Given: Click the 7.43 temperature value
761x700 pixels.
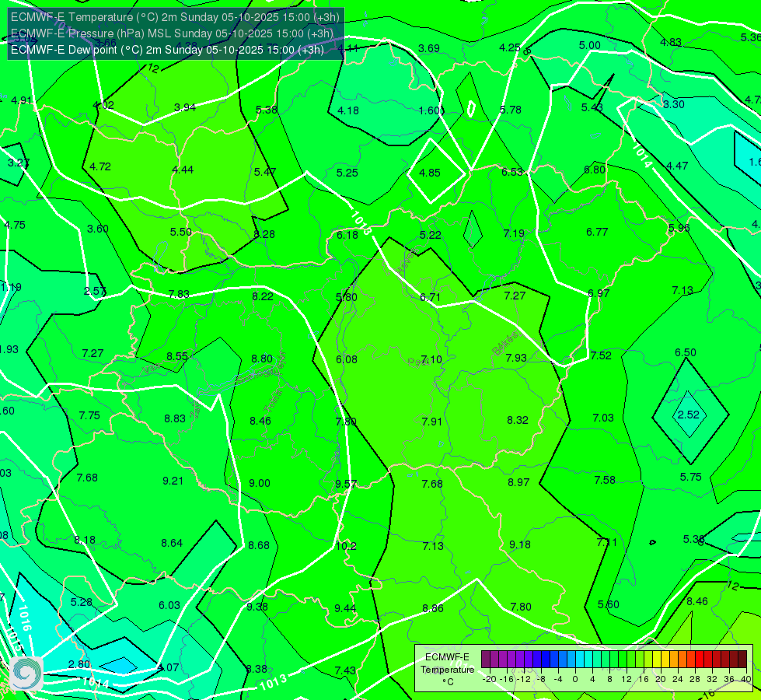Looking at the screenshot, I should (x=345, y=670).
